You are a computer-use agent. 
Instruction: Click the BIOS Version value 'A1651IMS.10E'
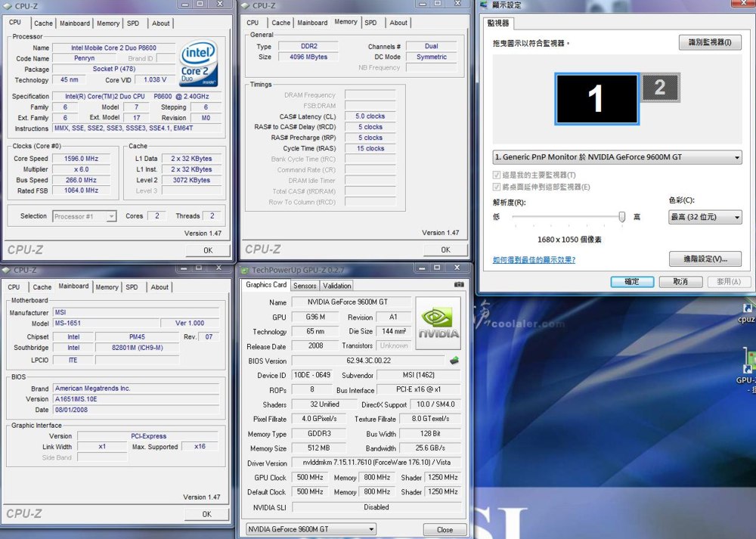point(136,399)
